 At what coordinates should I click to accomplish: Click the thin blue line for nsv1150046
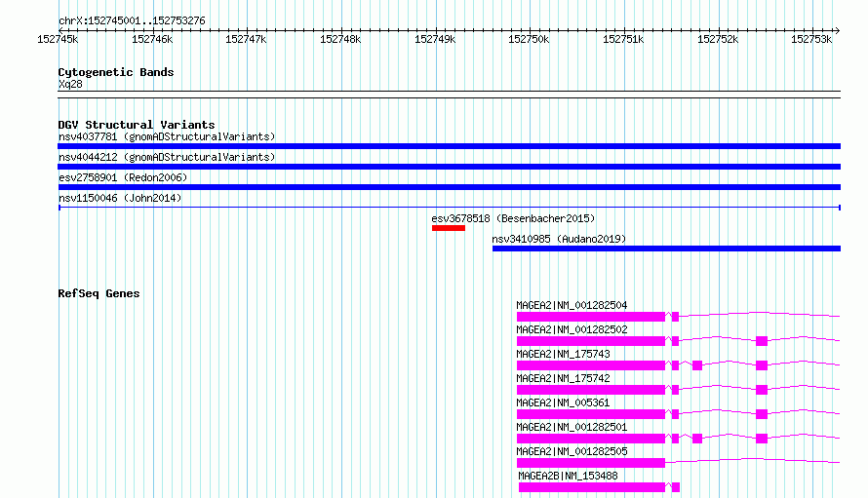(x=449, y=208)
